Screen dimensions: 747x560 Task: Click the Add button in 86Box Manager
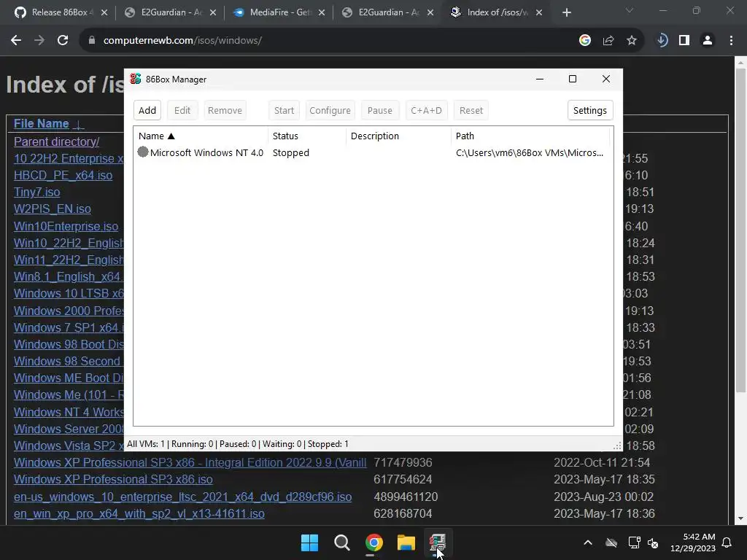click(147, 111)
